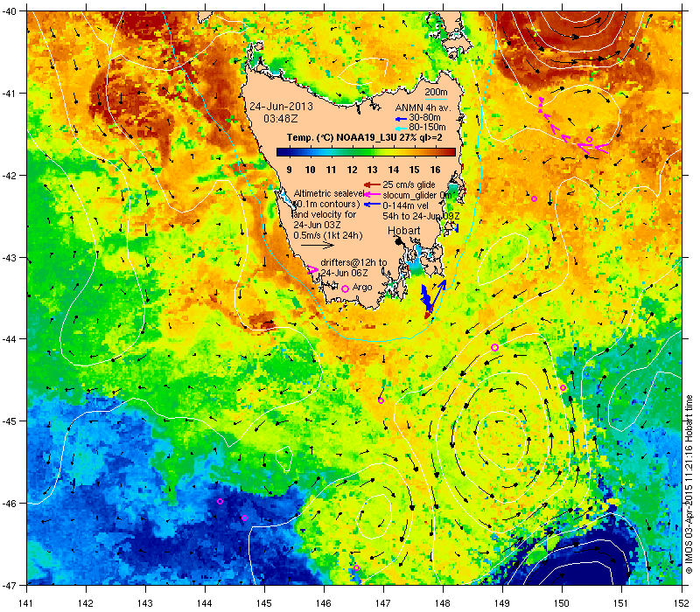Click colorbar tick value '12'
This screenshot has width=700, height=612.
pos(353,170)
